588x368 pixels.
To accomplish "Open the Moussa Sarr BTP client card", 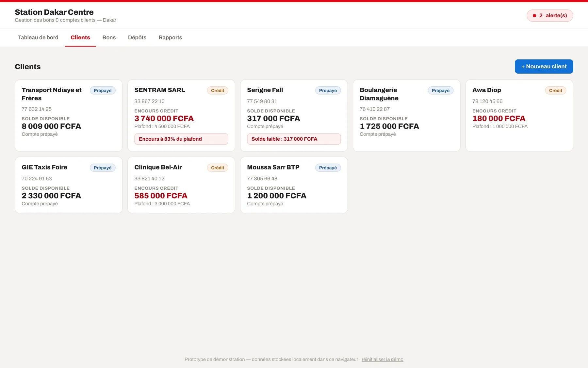I will 294,185.
